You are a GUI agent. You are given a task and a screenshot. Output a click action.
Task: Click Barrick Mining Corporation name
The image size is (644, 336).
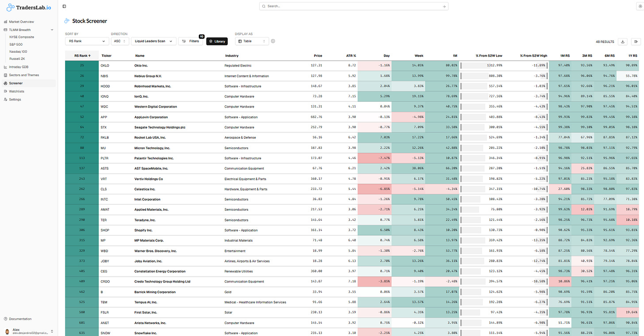(x=155, y=292)
